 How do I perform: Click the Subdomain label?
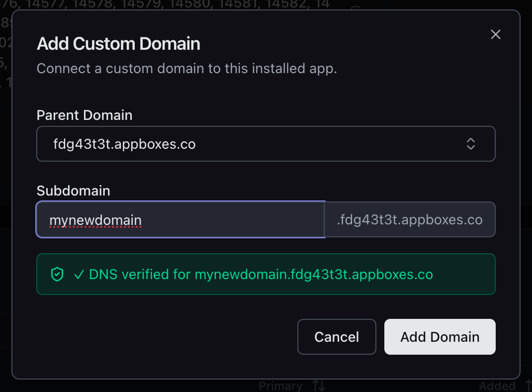tap(73, 191)
